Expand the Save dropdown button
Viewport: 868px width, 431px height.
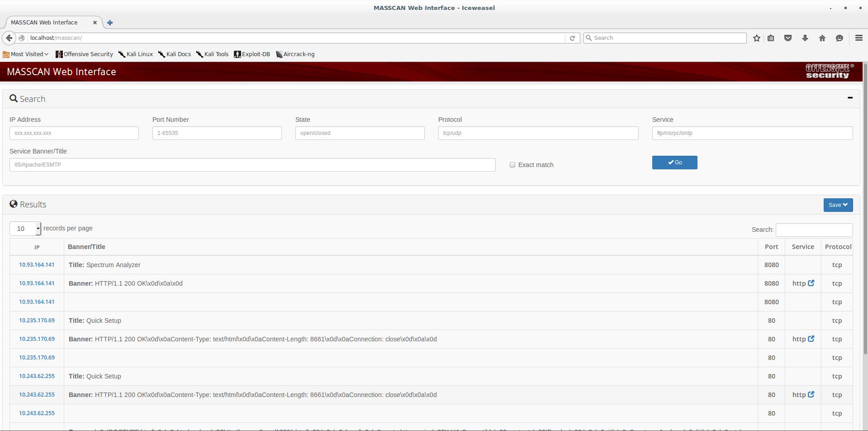(838, 205)
